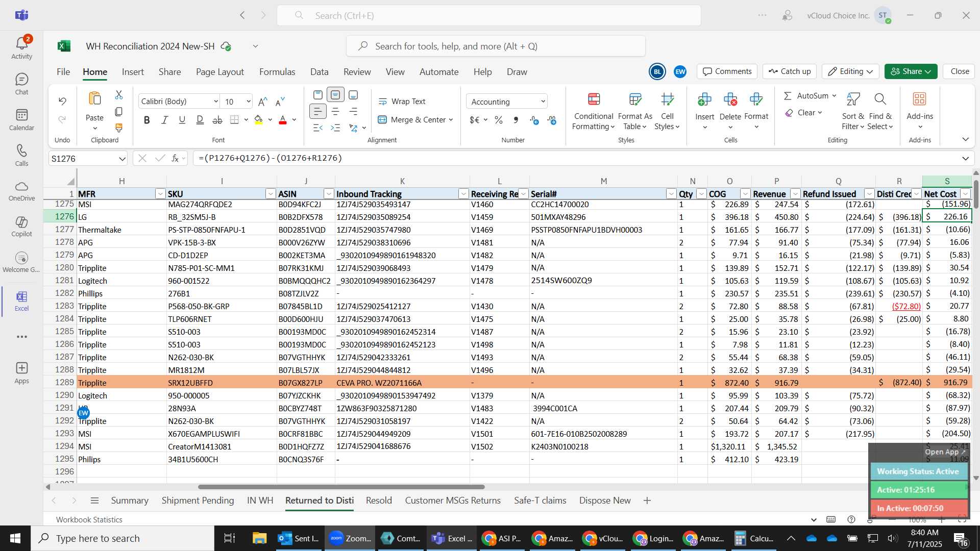Open Find & Select menu
980x551 pixels.
(x=880, y=112)
